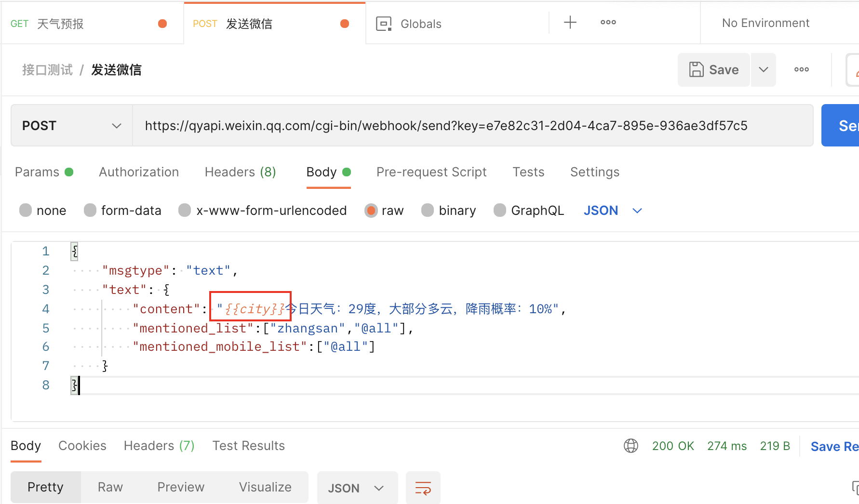
Task: Select raw body type
Action: point(371,211)
